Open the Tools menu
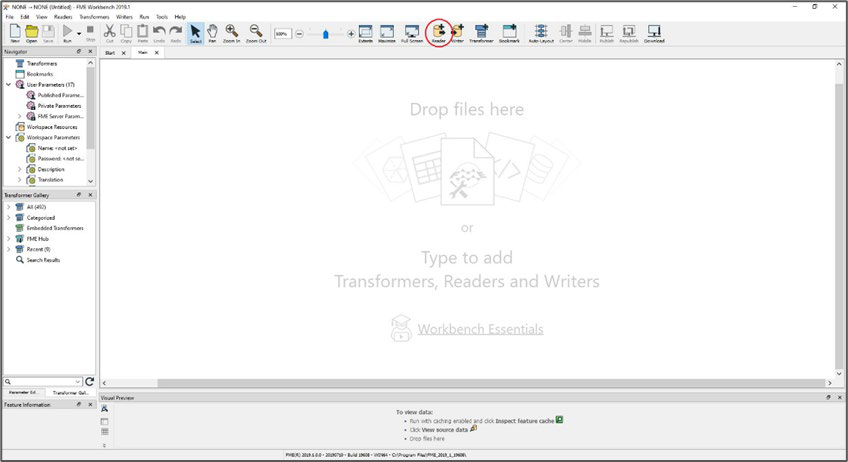848x462 pixels. (162, 17)
